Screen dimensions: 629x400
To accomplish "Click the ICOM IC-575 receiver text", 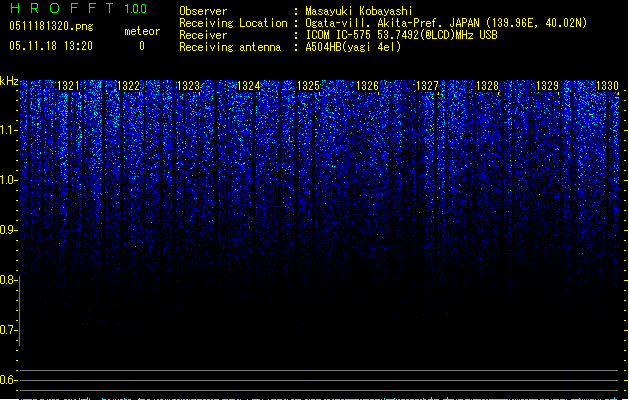I will click(x=401, y=35).
